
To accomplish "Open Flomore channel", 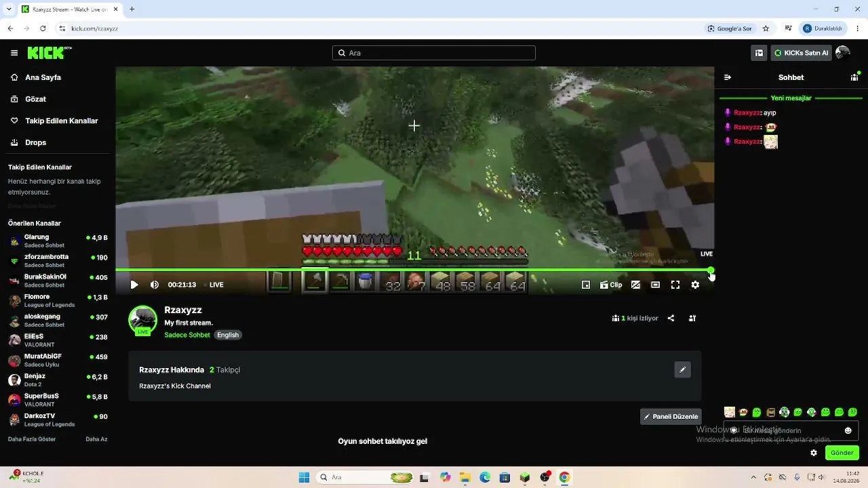I will click(x=58, y=300).
